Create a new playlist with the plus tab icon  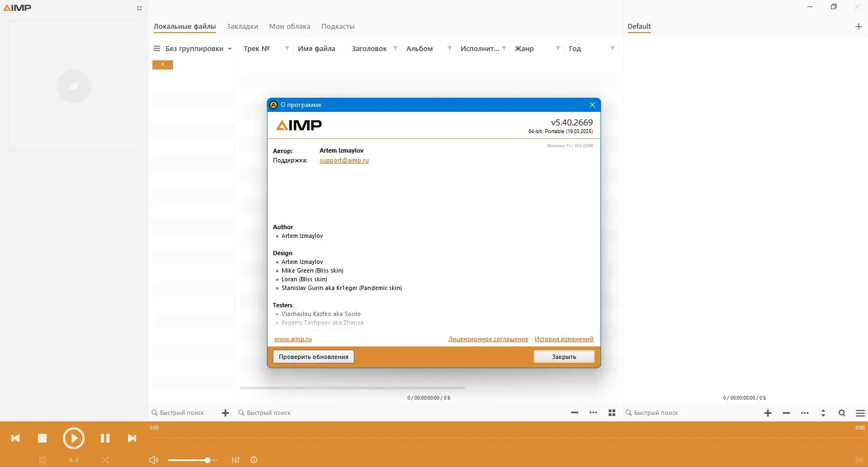click(859, 26)
